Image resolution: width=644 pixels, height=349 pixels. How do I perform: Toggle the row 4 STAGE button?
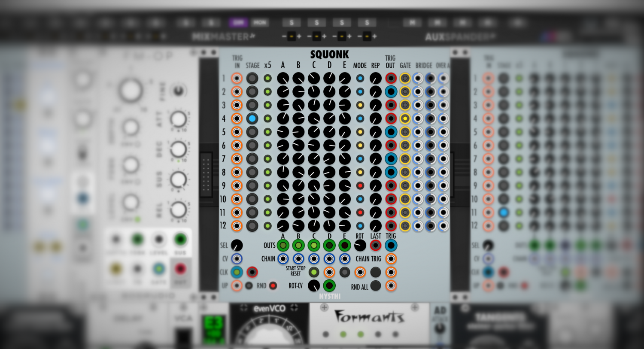click(252, 118)
